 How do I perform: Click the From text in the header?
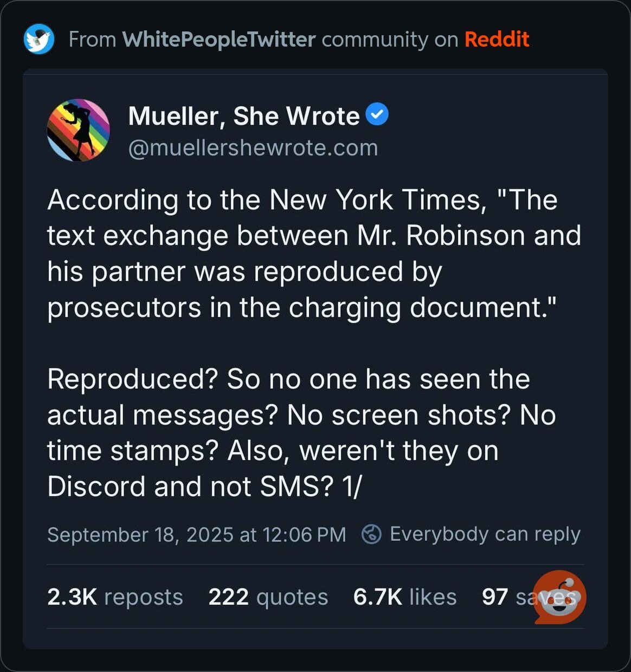click(93, 39)
